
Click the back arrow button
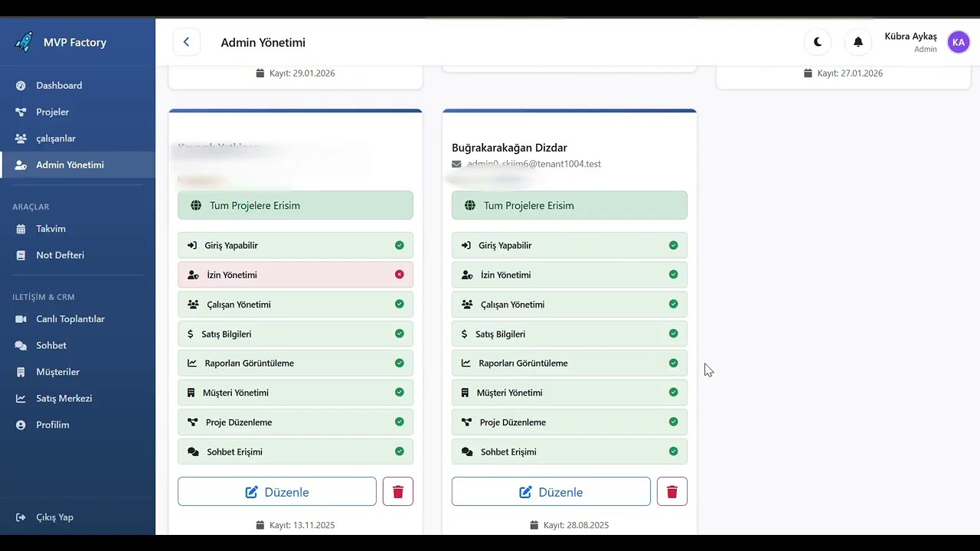186,42
